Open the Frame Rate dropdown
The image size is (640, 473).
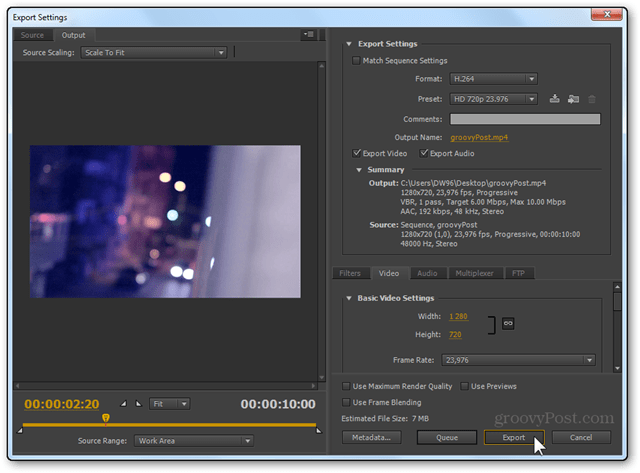coord(518,360)
